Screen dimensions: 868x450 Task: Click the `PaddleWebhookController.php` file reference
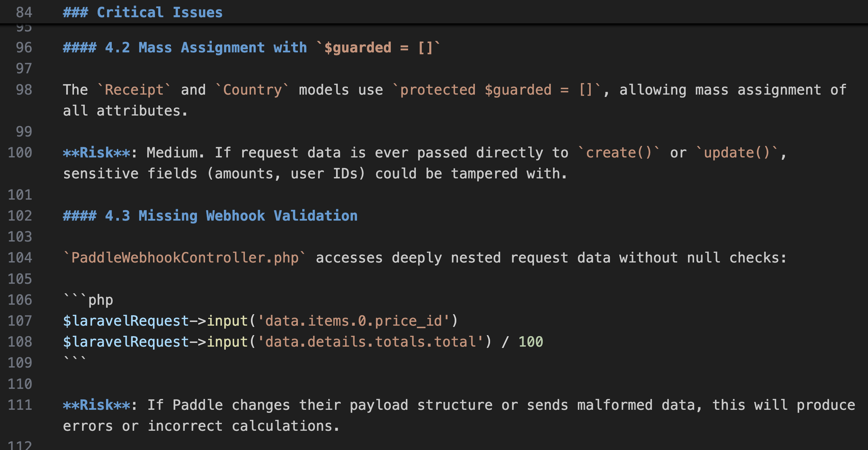coord(185,258)
